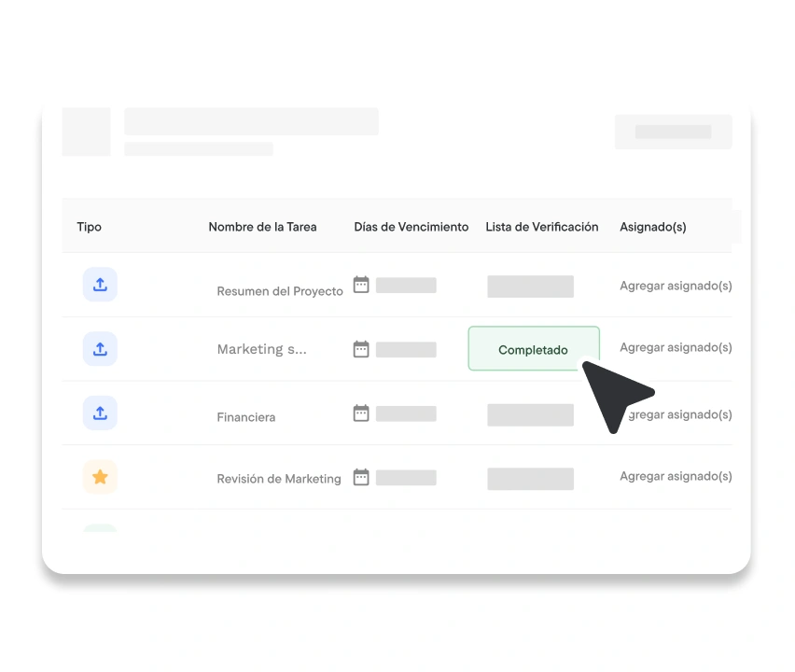Add assignee for Resumen del Proyecto
795x672 pixels.
[676, 286]
